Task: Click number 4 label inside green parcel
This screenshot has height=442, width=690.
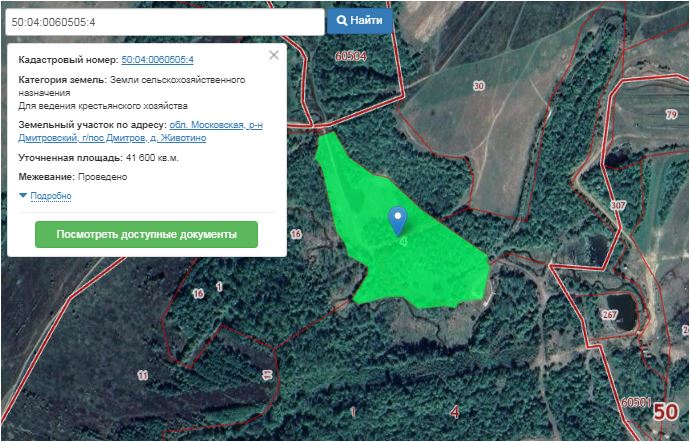Action: point(403,242)
